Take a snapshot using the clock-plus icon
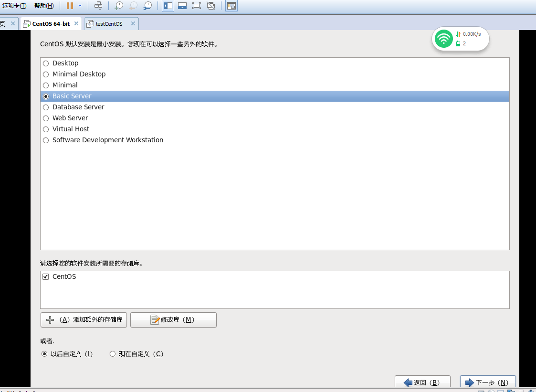This screenshot has width=536, height=392. [119, 5]
